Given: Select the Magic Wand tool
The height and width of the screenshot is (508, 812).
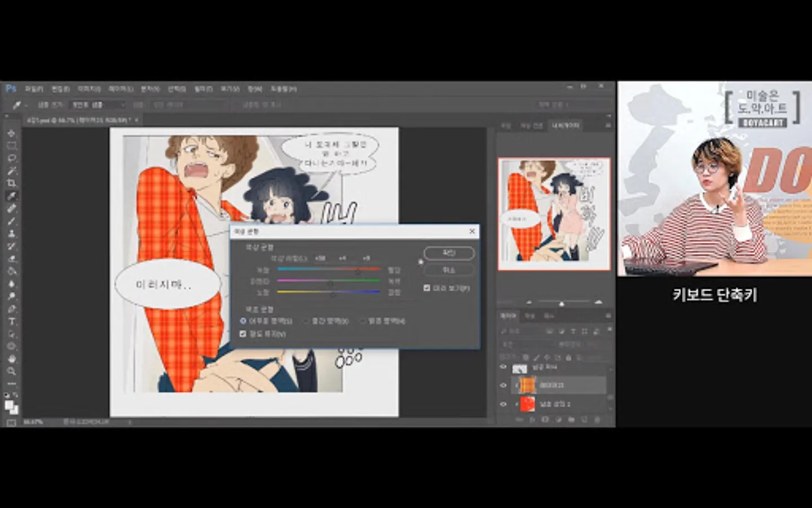Looking at the screenshot, I should tap(11, 170).
